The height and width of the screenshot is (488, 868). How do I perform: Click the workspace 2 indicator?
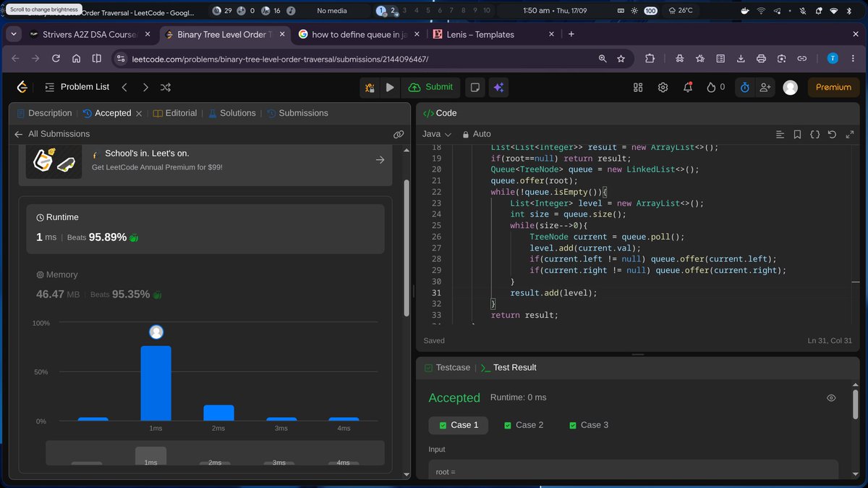393,11
